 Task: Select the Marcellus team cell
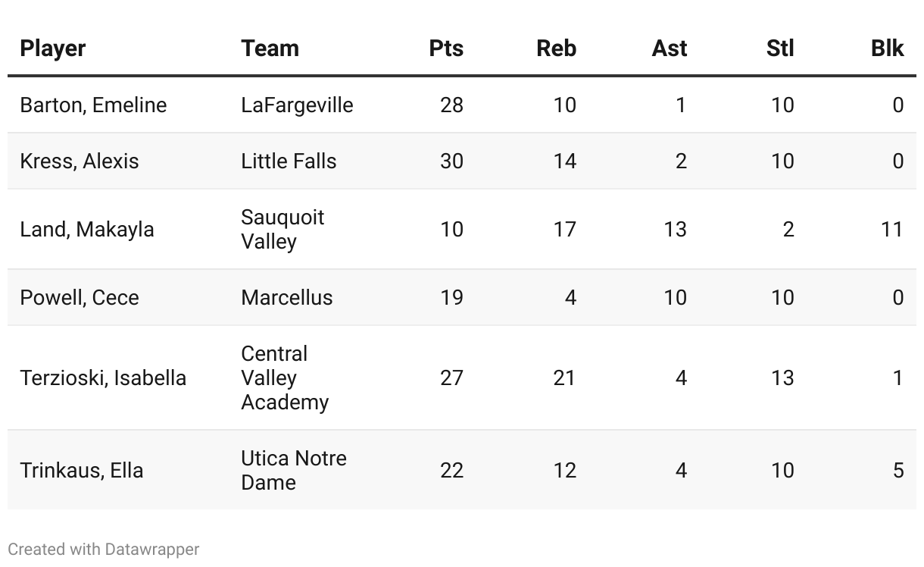coord(286,297)
